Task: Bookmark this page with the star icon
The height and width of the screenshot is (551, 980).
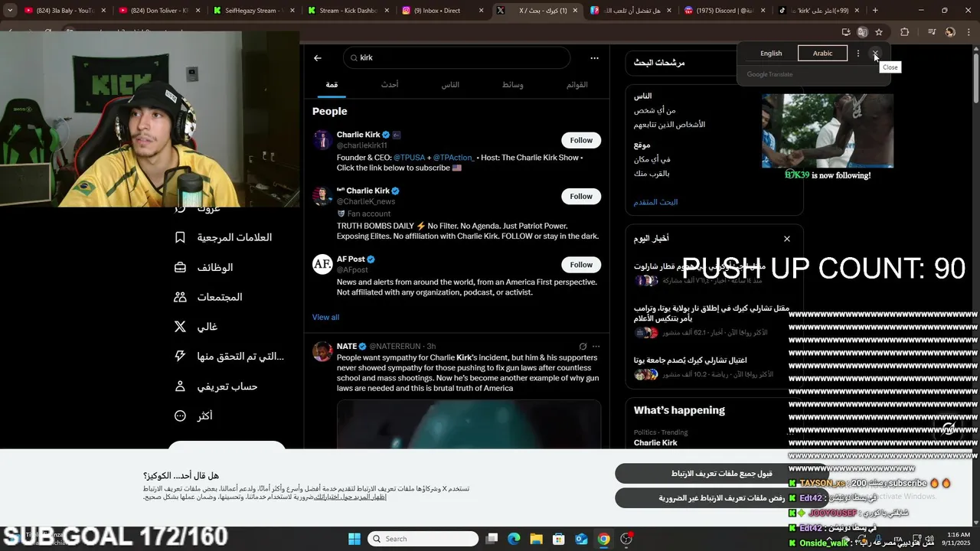Action: [x=879, y=32]
